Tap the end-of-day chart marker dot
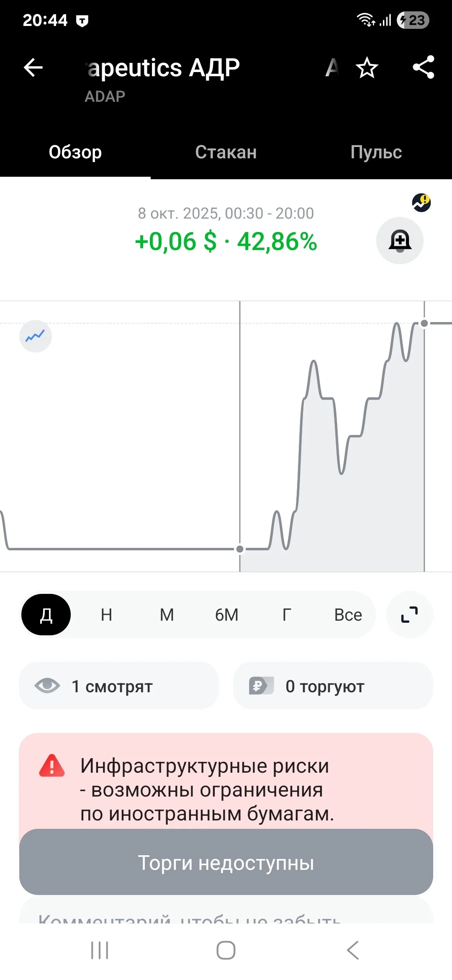 pyautogui.click(x=424, y=323)
